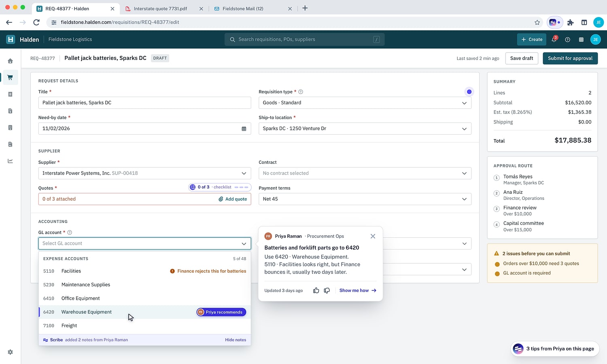The height and width of the screenshot is (364, 607).
Task: Click the Halden logo in the header
Action: click(x=11, y=39)
